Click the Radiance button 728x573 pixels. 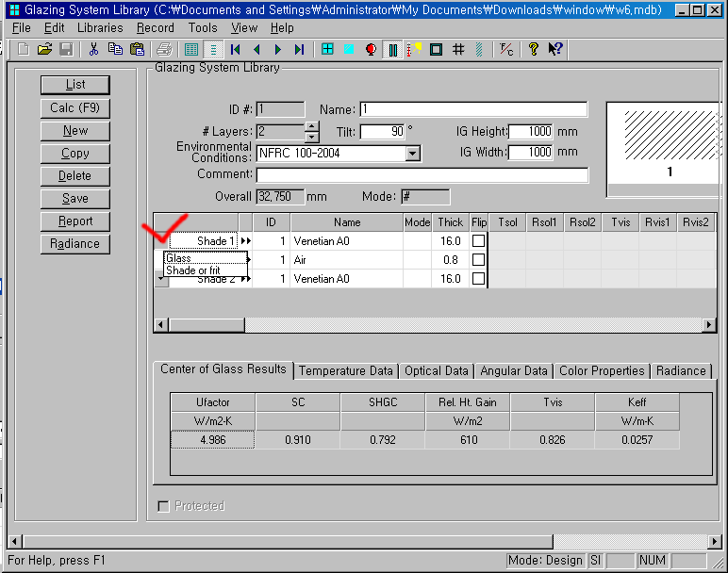click(x=75, y=244)
